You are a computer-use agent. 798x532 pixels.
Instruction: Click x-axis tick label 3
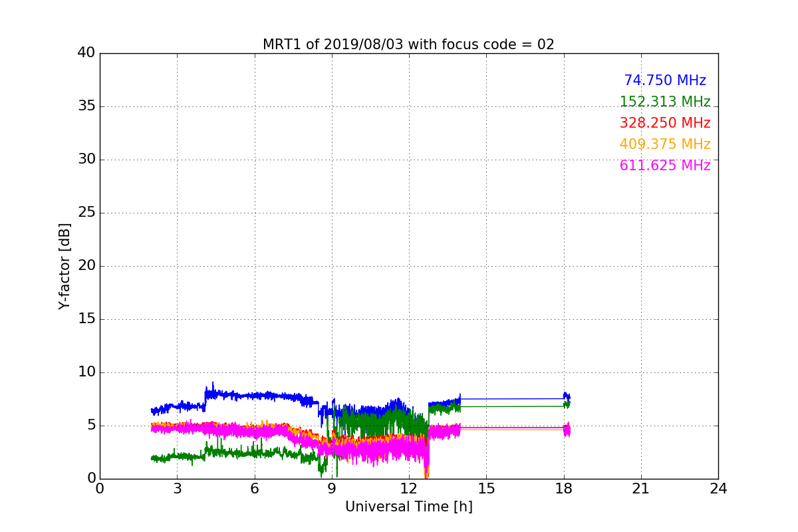(177, 489)
